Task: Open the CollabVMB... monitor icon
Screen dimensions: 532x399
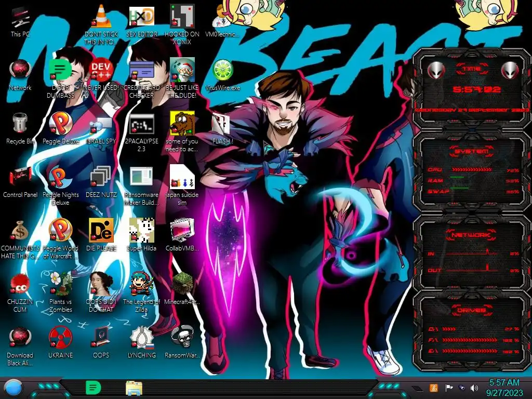Action: click(x=182, y=235)
